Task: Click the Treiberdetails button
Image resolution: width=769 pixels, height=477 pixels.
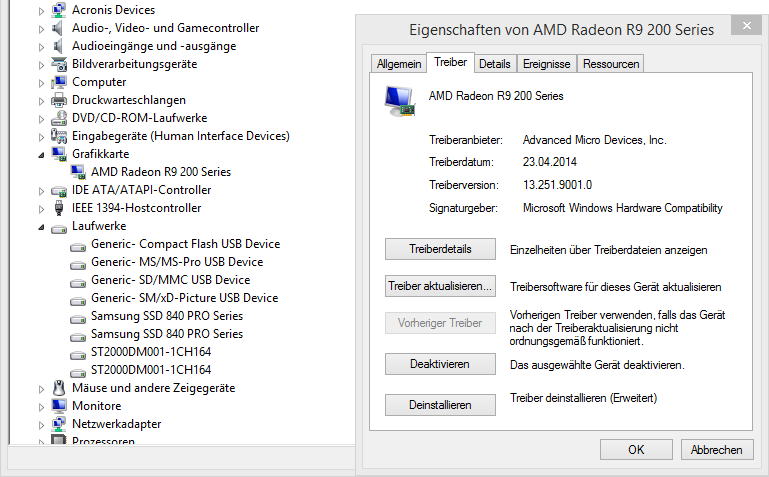Action: (440, 249)
